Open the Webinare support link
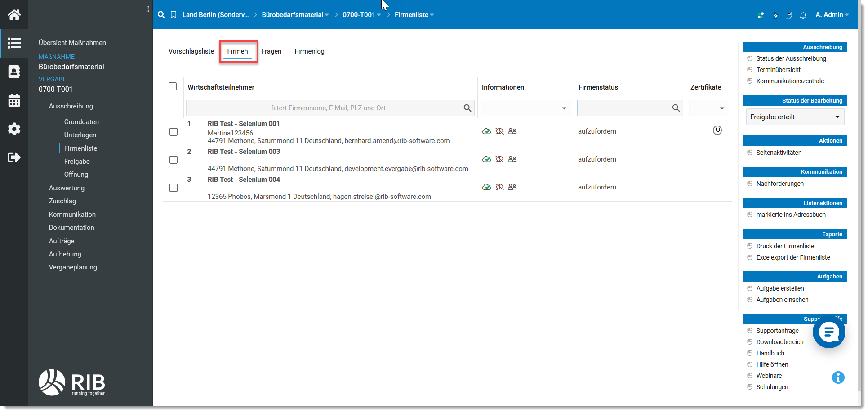Viewport: 868px width, 413px height. click(769, 376)
